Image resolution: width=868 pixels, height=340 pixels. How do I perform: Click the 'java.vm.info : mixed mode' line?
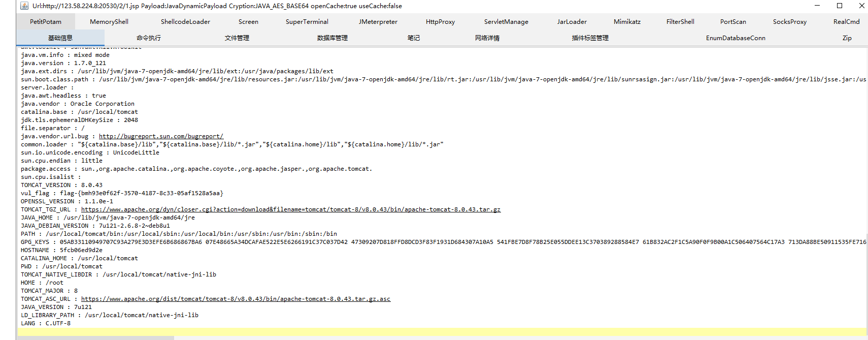tap(65, 55)
